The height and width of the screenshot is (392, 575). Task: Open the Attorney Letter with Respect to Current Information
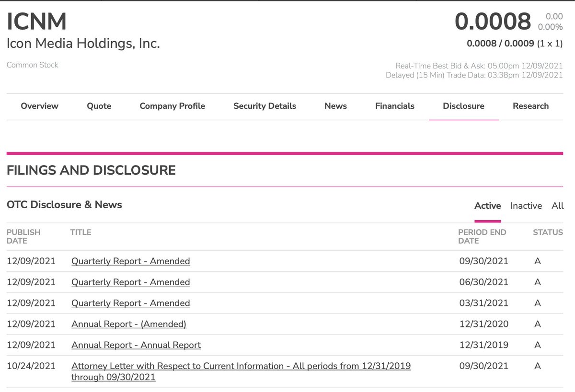click(x=241, y=372)
